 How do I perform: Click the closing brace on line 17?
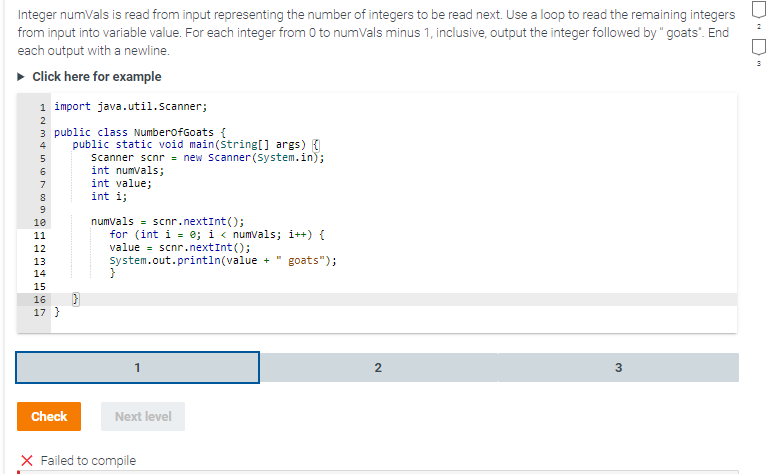pos(57,312)
